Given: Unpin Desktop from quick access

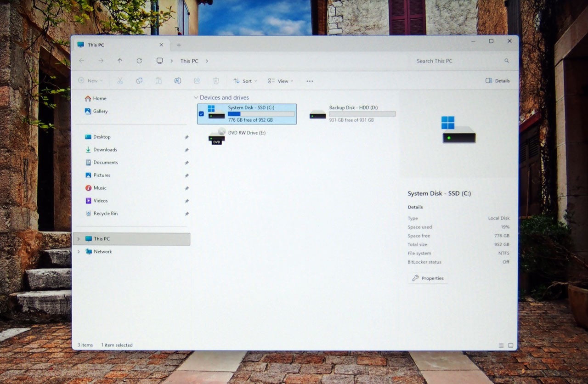Looking at the screenshot, I should pos(187,137).
